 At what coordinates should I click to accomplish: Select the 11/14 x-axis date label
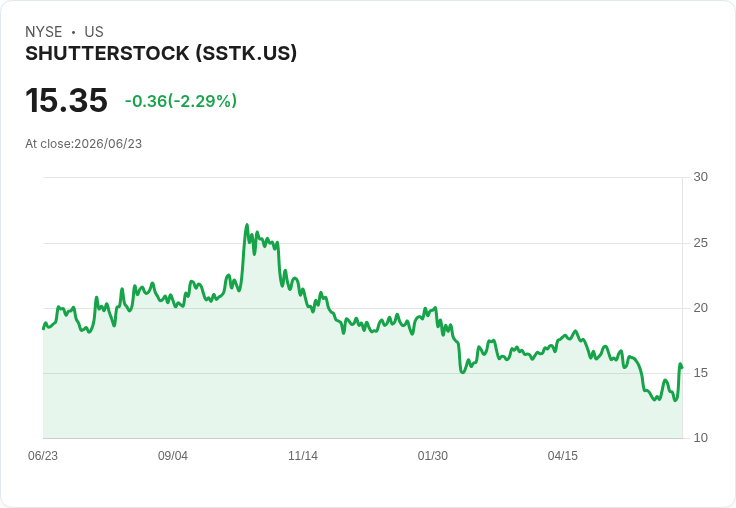[303, 456]
